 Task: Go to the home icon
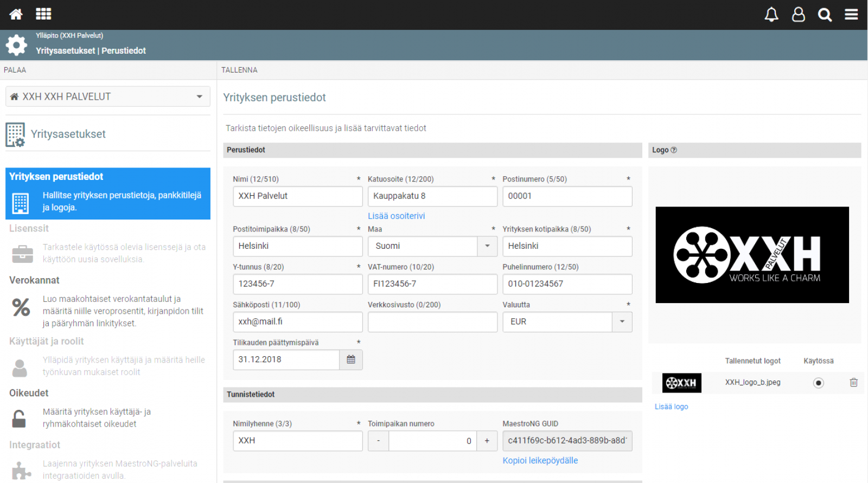pos(16,14)
